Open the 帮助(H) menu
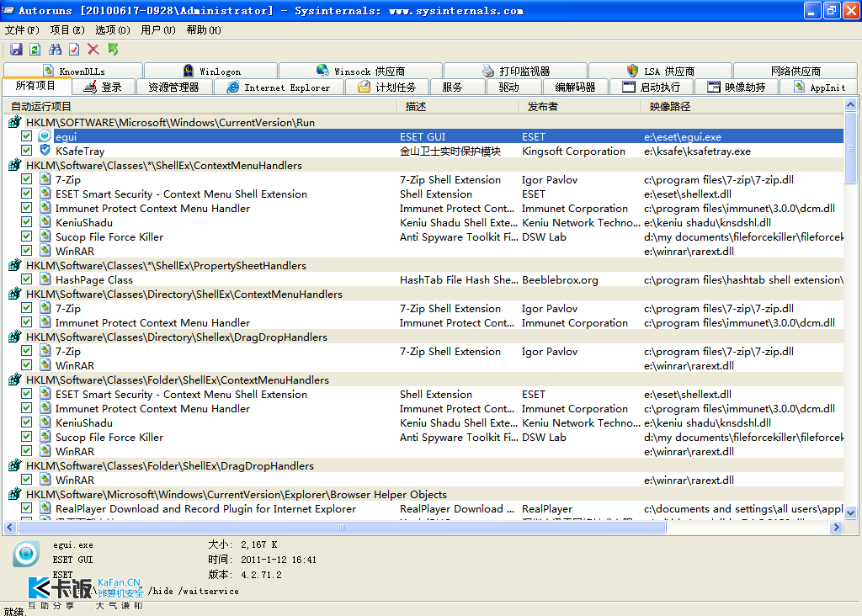862x616 pixels. click(204, 29)
